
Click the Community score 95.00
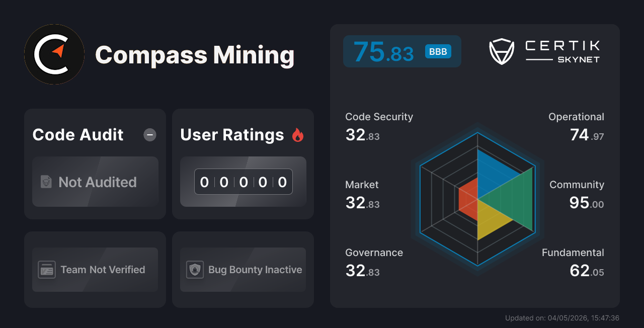pos(587,203)
